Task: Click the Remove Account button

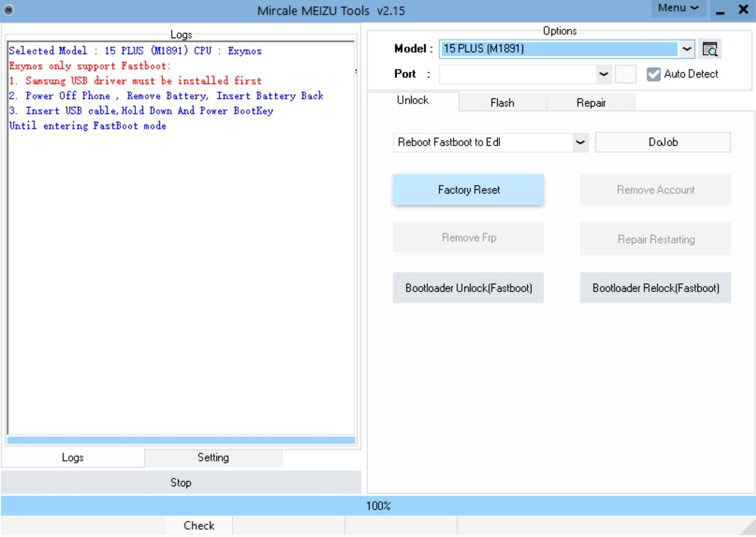Action: coord(655,190)
